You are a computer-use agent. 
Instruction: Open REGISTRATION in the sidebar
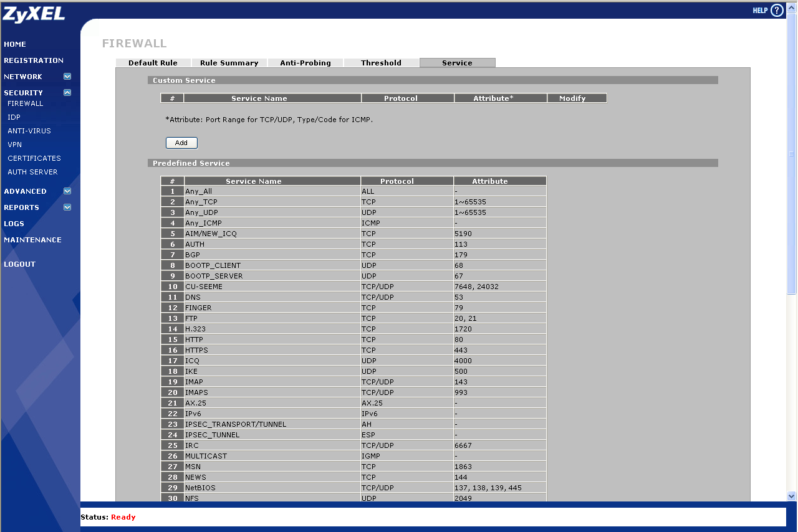click(34, 60)
